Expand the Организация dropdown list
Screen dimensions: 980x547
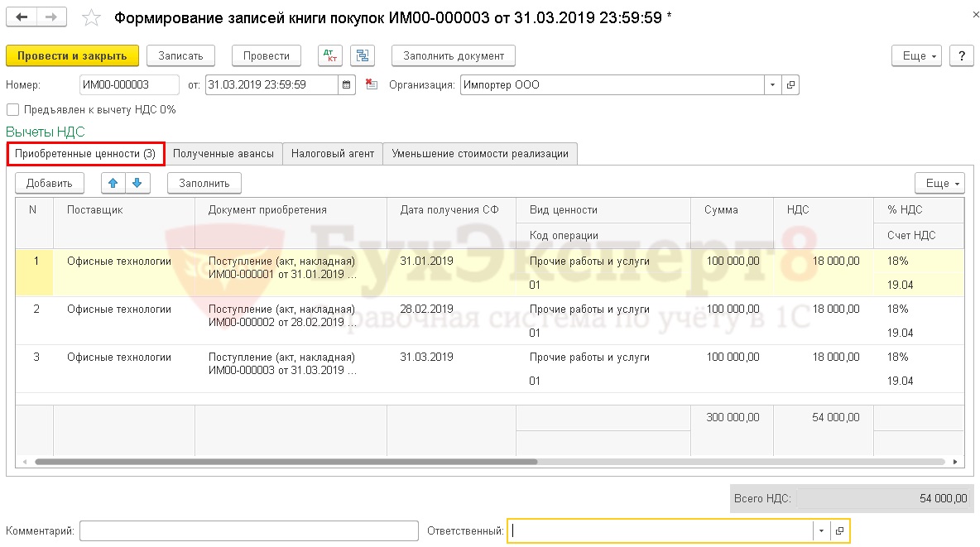[772, 84]
